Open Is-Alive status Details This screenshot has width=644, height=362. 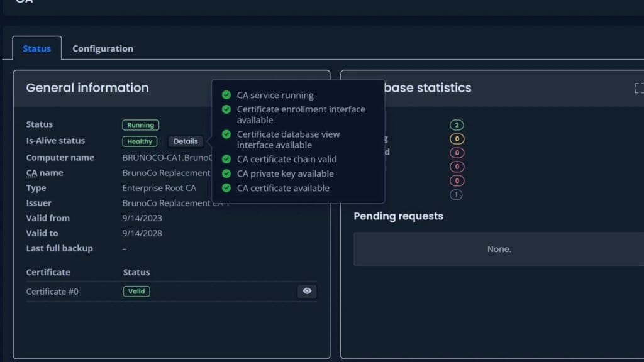186,141
